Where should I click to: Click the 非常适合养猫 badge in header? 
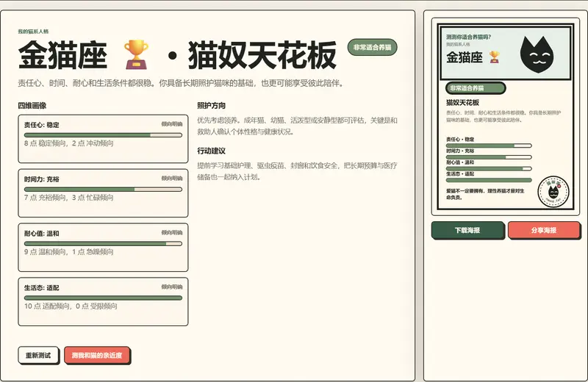tap(372, 47)
